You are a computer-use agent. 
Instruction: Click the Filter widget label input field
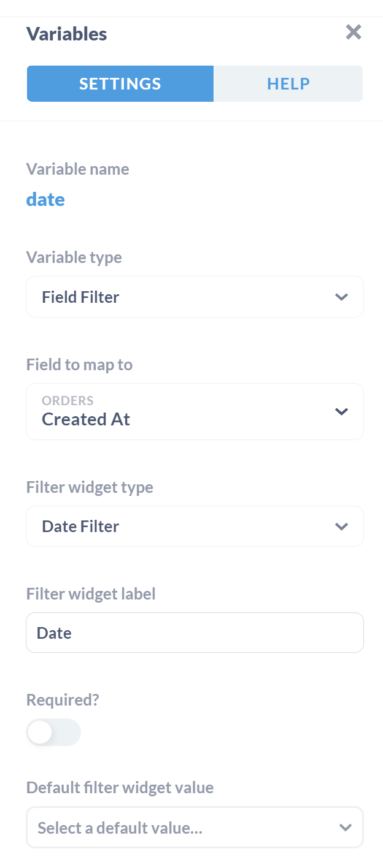pos(195,633)
